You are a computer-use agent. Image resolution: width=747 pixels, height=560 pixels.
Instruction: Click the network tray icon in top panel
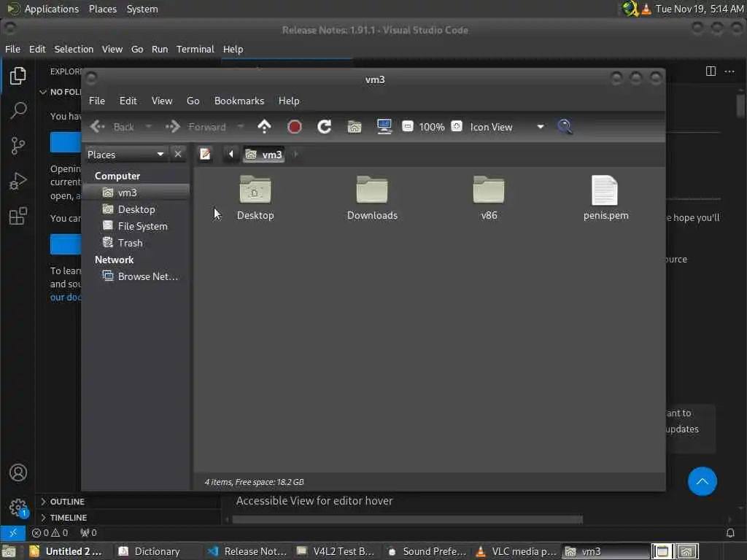point(630,9)
